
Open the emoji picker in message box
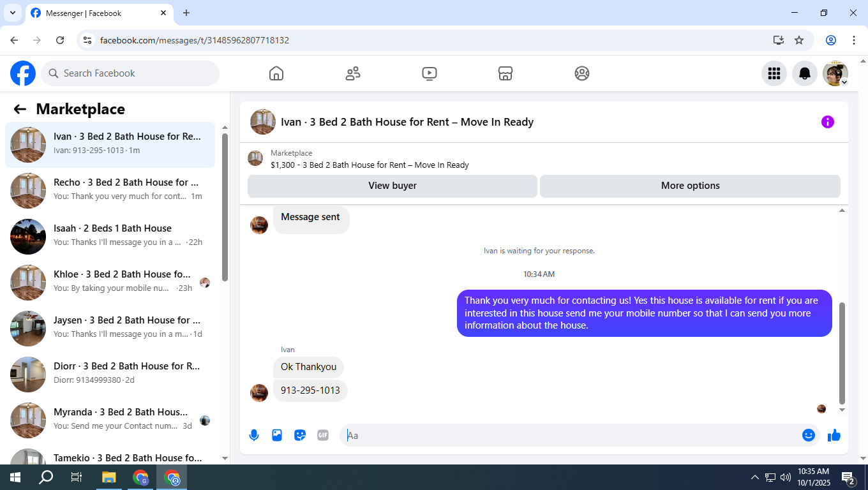809,435
